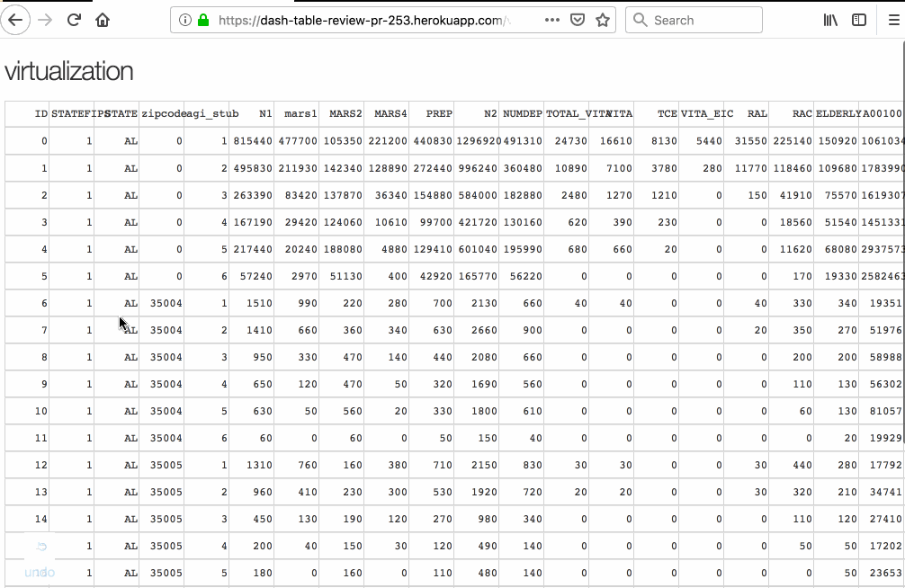This screenshot has width=905, height=588.
Task: Select the zipcode column header
Action: click(162, 113)
